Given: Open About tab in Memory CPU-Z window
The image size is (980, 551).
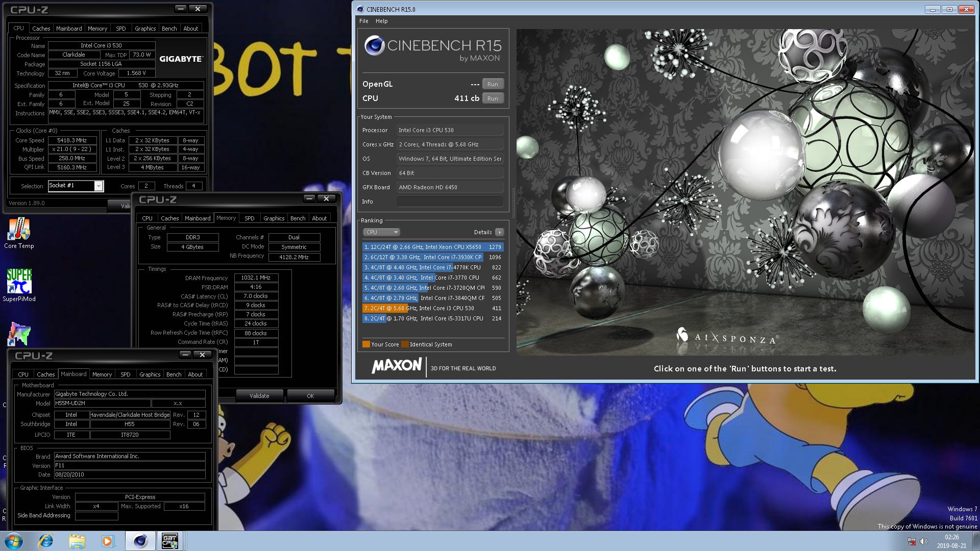Looking at the screenshot, I should click(320, 218).
